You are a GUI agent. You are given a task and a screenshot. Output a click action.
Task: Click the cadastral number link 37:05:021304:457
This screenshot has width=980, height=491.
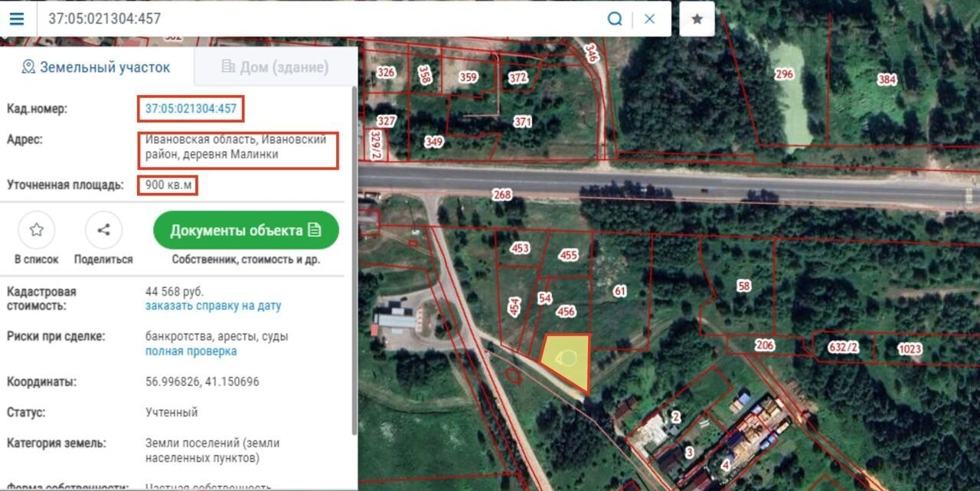coord(191,109)
